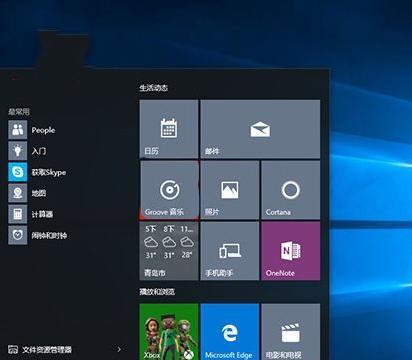The width and height of the screenshot is (412, 360).
Task: Click the 生活动态 group header
Action: [153, 88]
